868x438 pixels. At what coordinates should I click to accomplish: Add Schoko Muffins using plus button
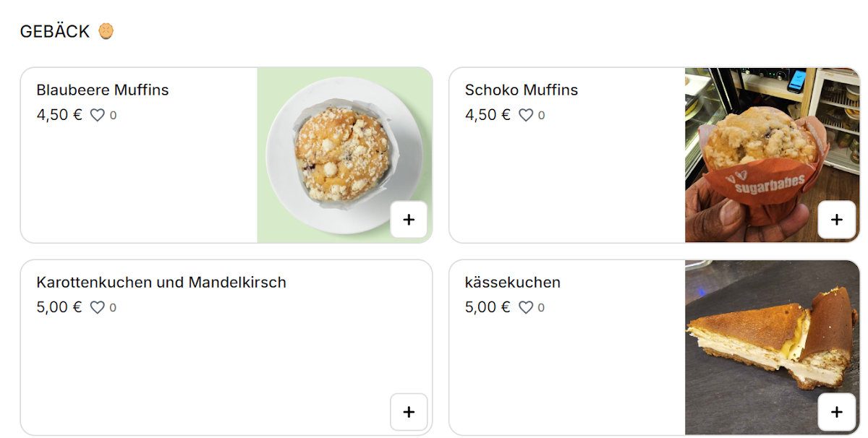coord(837,220)
